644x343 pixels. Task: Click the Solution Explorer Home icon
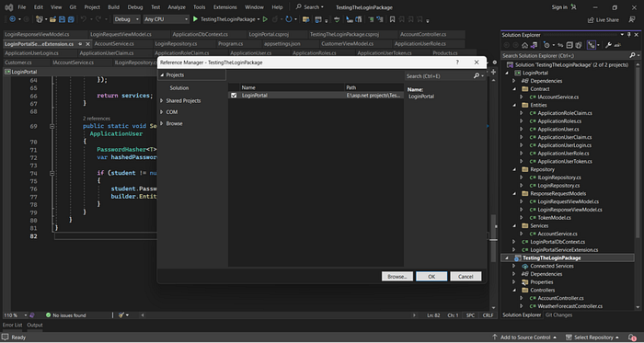(524, 45)
